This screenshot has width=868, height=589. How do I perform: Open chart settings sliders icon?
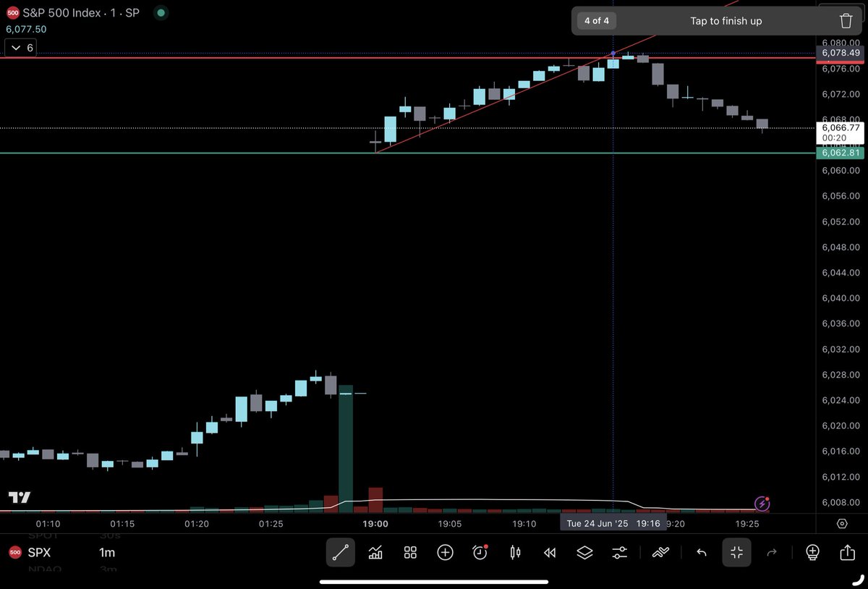point(620,553)
